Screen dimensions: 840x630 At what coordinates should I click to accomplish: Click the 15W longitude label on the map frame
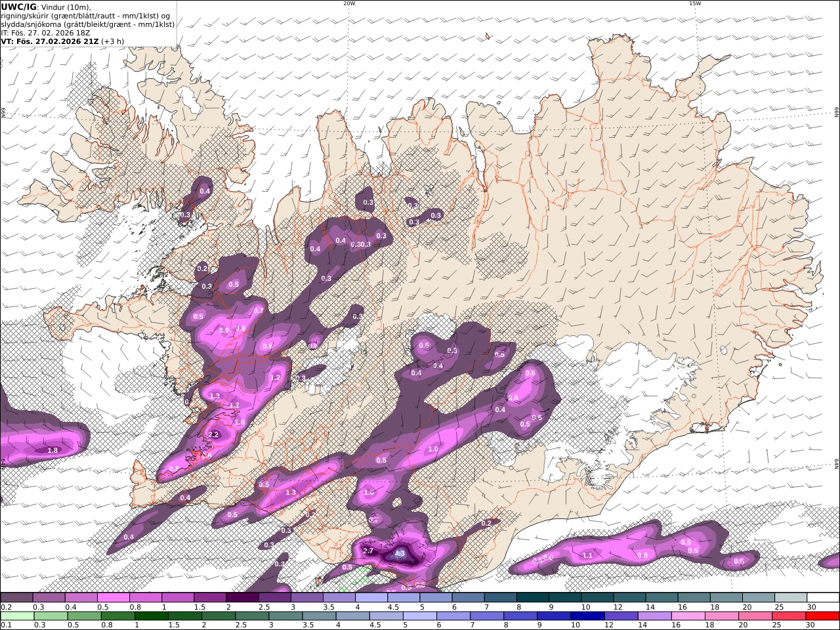(x=695, y=3)
